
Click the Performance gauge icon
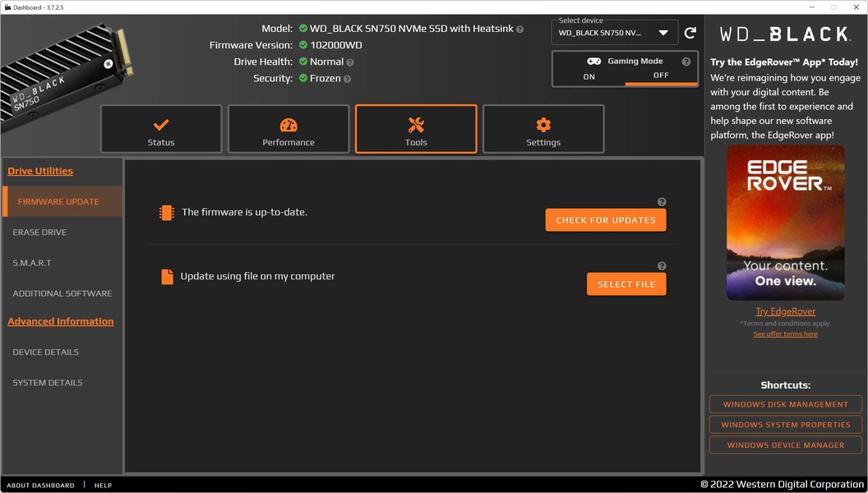click(289, 125)
